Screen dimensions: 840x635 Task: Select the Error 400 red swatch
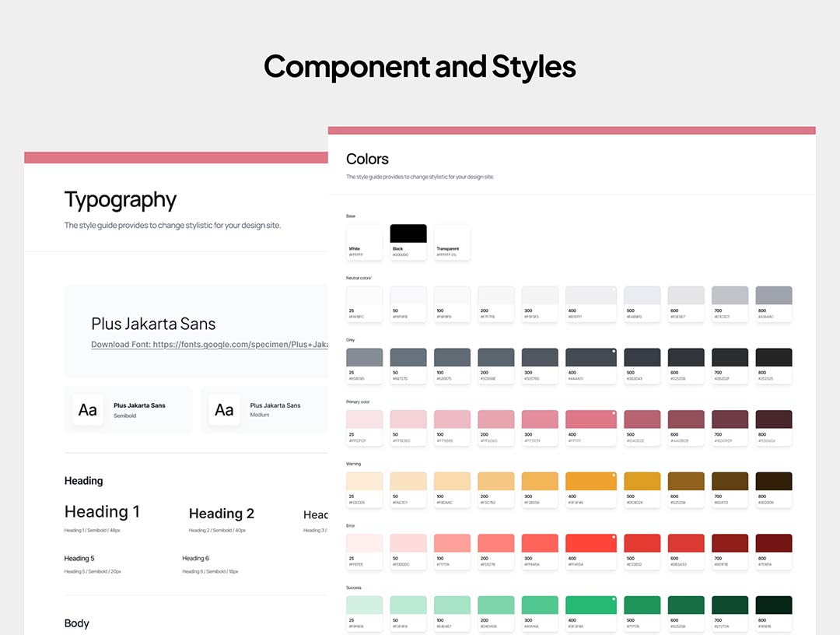[591, 543]
